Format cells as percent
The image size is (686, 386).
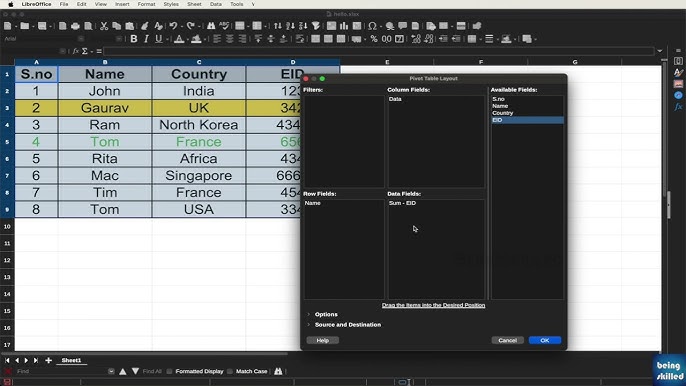[374, 39]
